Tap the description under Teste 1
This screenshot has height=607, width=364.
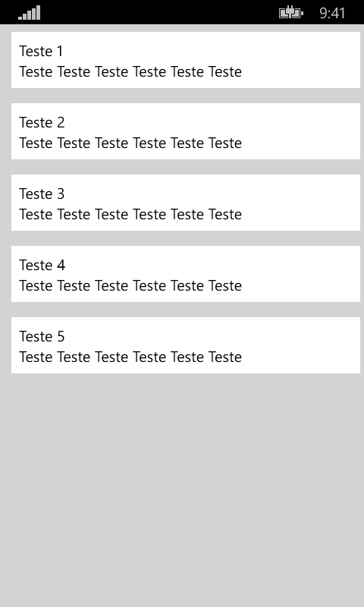[x=130, y=71]
